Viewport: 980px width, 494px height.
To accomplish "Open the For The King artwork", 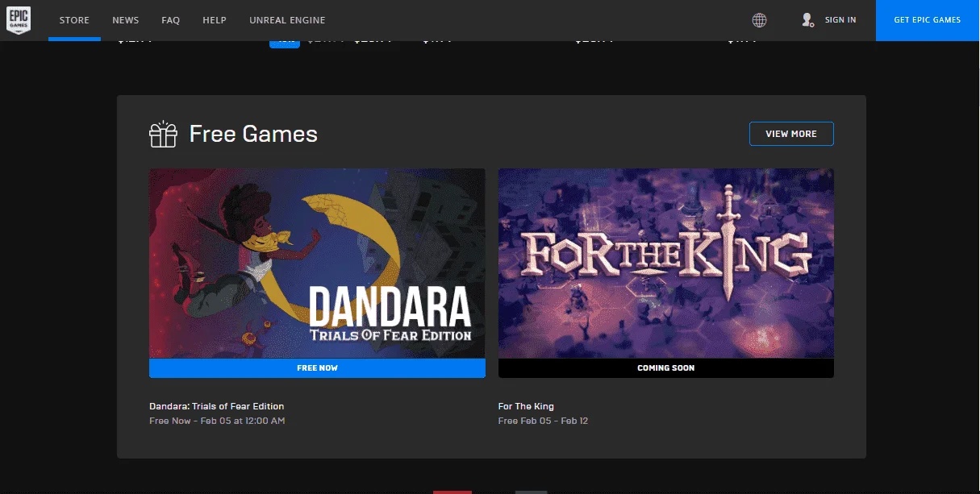I will pos(666,264).
